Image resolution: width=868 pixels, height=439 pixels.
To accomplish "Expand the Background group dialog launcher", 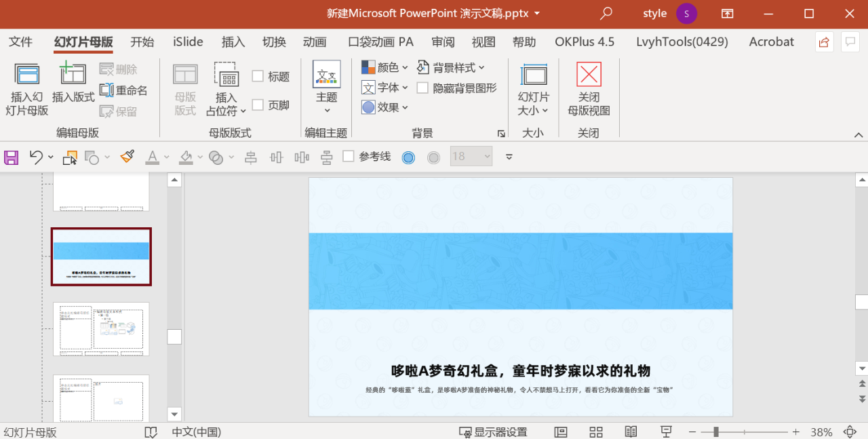I will coord(501,134).
